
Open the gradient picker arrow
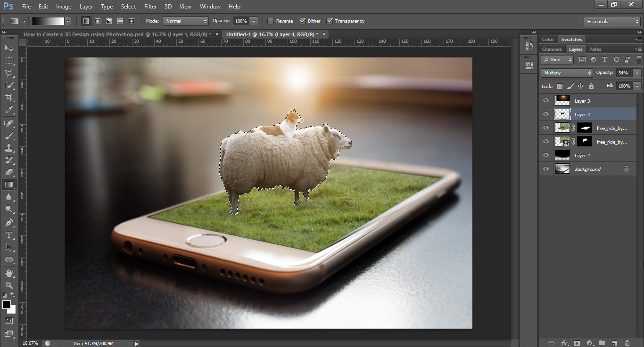click(68, 21)
